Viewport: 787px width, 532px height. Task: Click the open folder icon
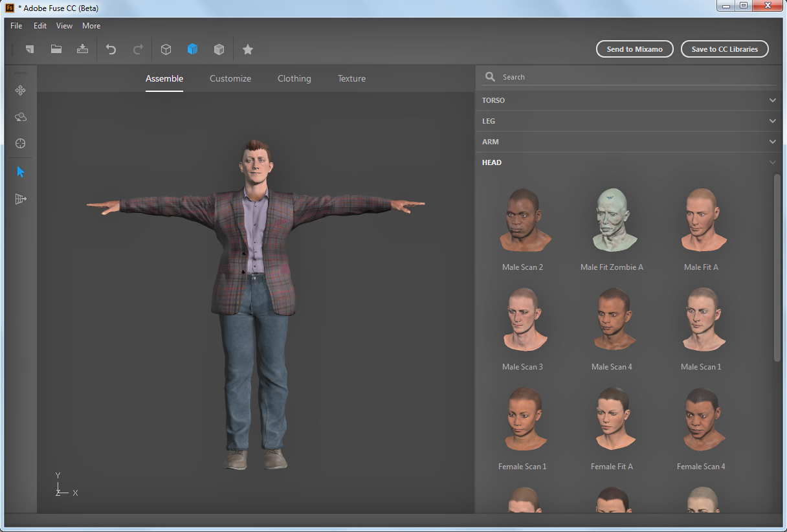coord(56,49)
